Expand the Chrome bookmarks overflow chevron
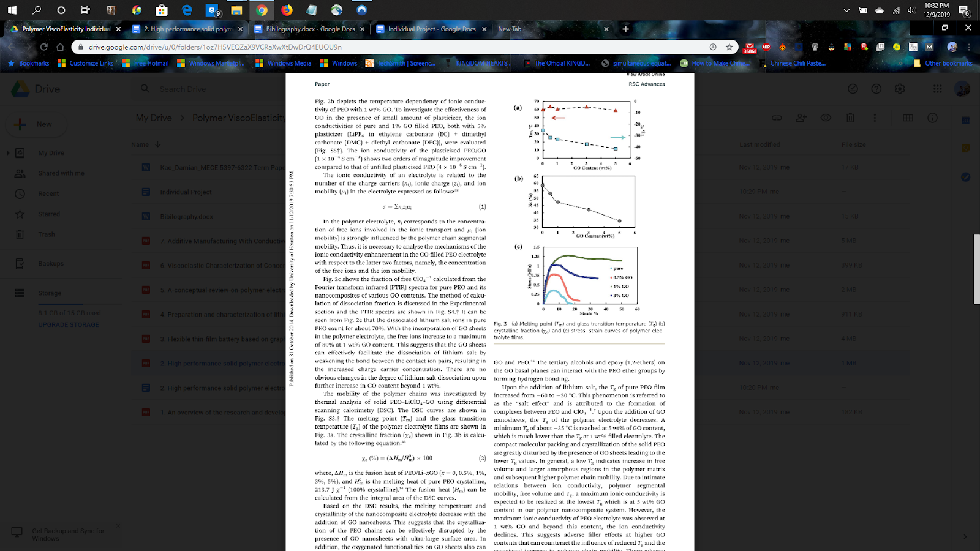This screenshot has height=551, width=980. (900, 63)
